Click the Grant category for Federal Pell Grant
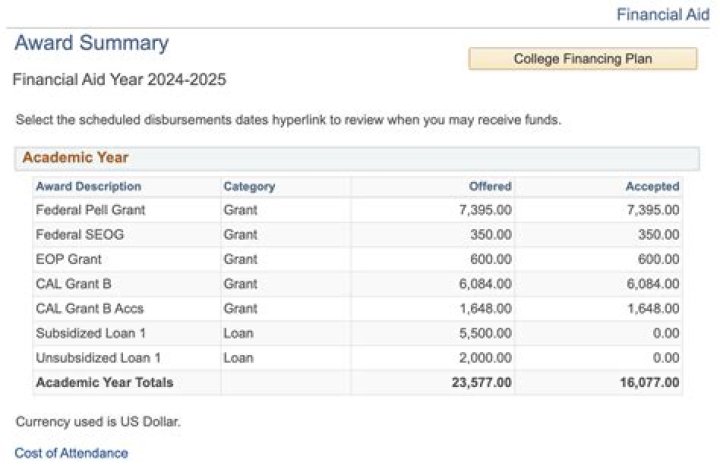This screenshot has height=475, width=720. [240, 210]
